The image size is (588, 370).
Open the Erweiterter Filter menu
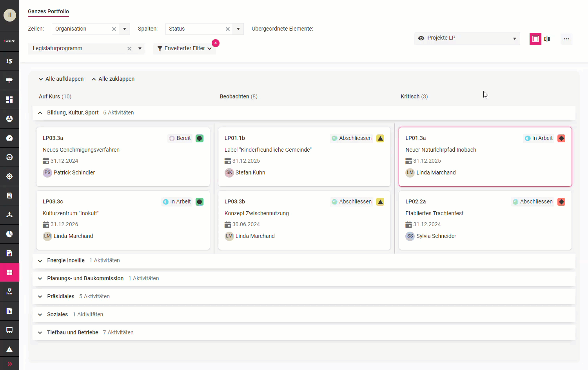(x=184, y=49)
